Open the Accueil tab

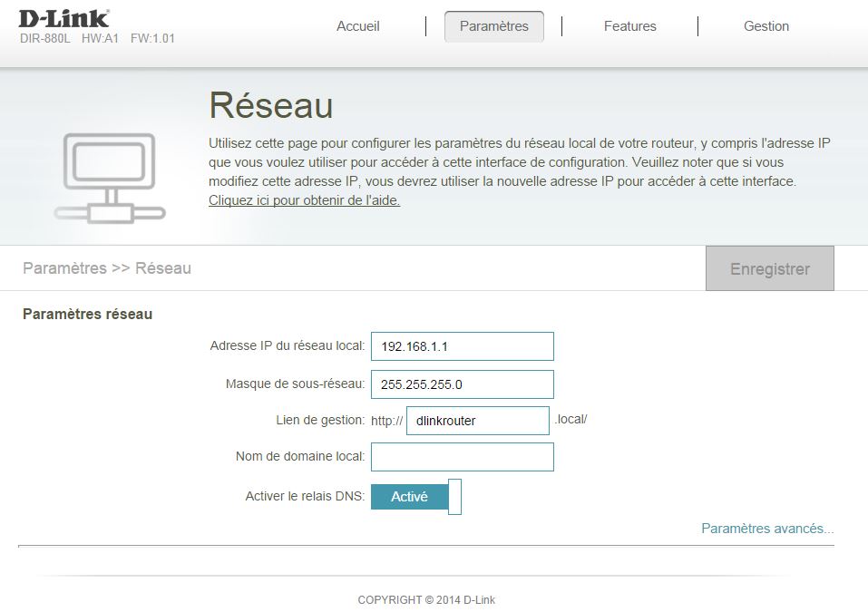coord(358,26)
